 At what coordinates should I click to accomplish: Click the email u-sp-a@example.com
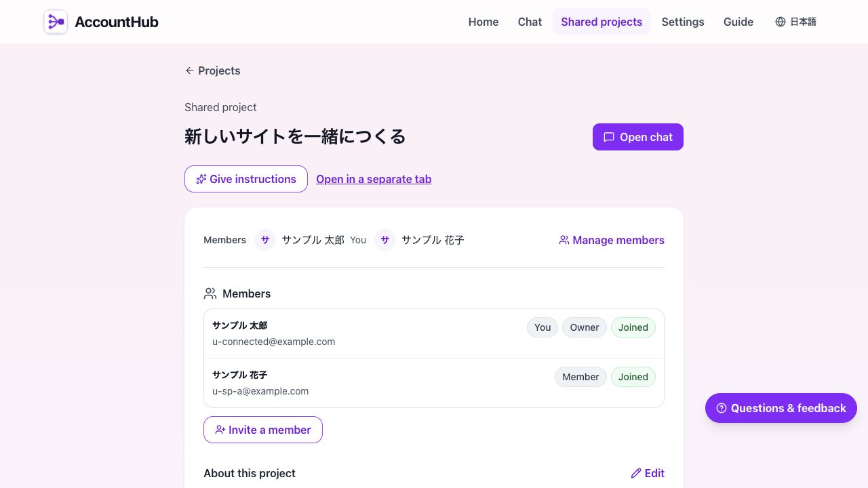click(260, 391)
